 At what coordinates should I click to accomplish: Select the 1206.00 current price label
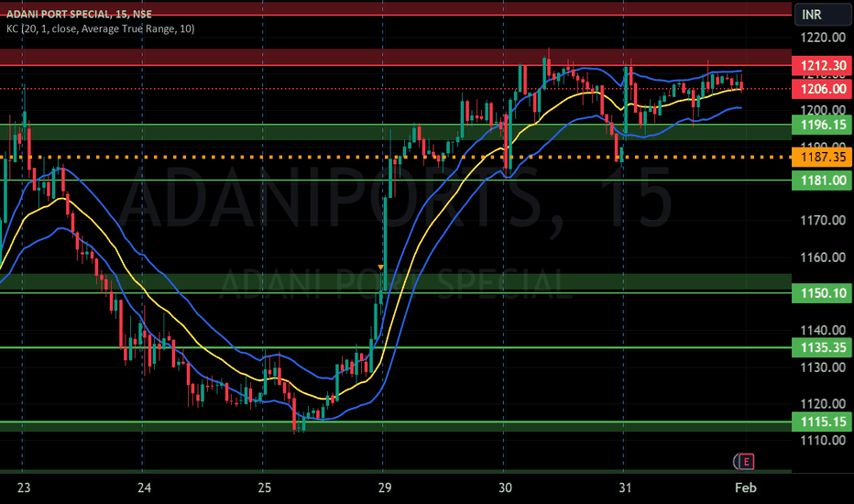[823, 89]
